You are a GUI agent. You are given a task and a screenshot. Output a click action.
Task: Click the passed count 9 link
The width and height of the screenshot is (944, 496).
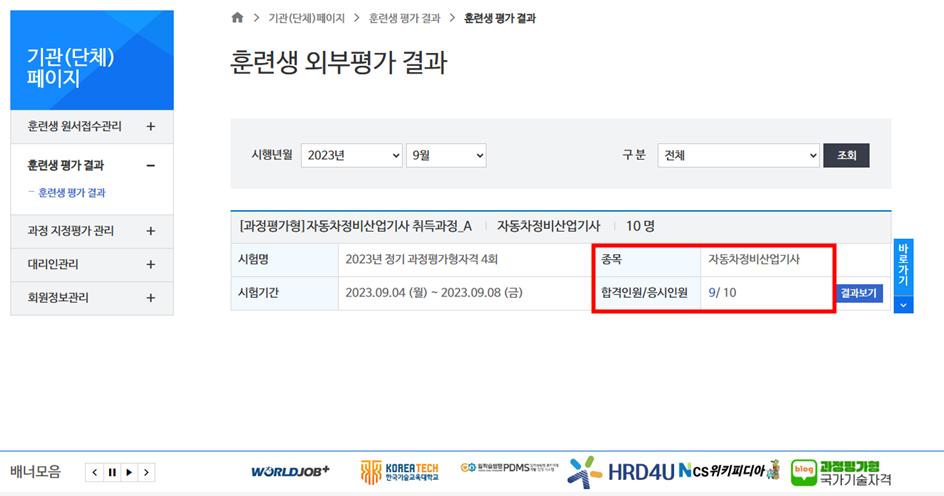click(712, 293)
